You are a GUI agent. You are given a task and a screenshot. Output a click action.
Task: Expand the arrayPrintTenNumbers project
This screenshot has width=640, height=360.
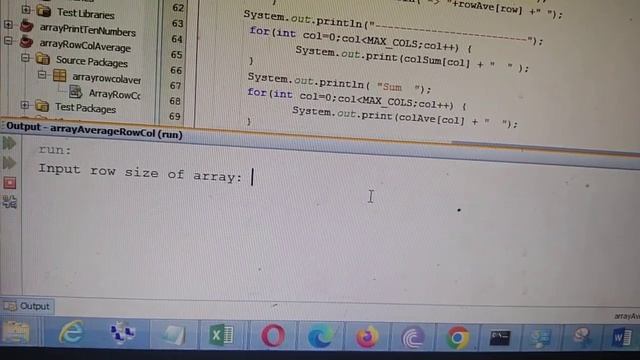pyautogui.click(x=8, y=24)
